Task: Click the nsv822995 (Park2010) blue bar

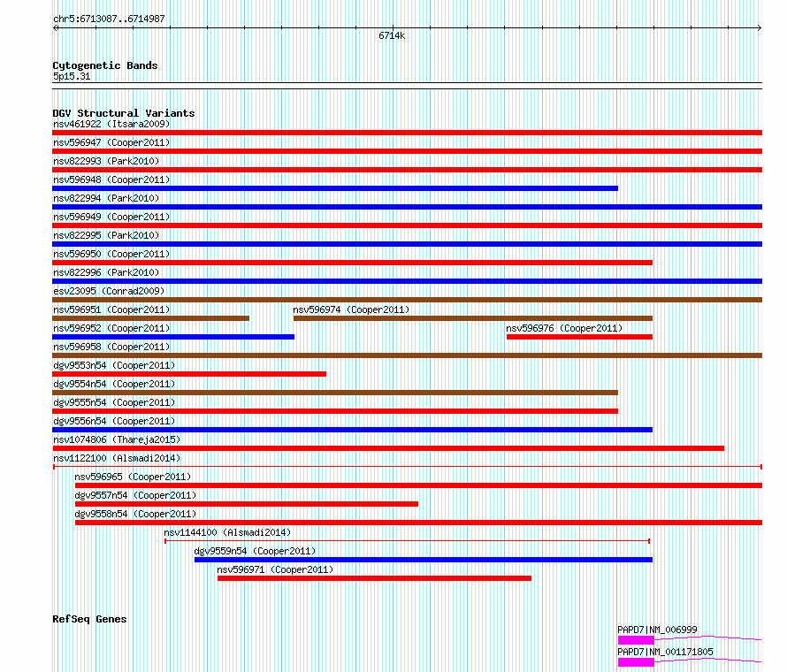Action: coord(407,244)
